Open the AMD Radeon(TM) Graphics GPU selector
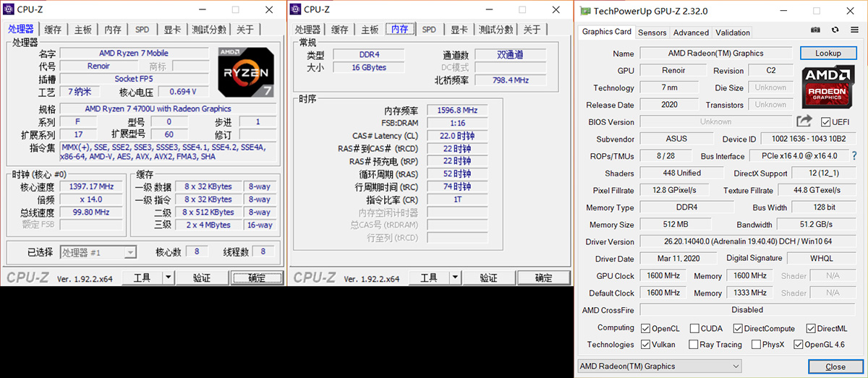 click(660, 366)
